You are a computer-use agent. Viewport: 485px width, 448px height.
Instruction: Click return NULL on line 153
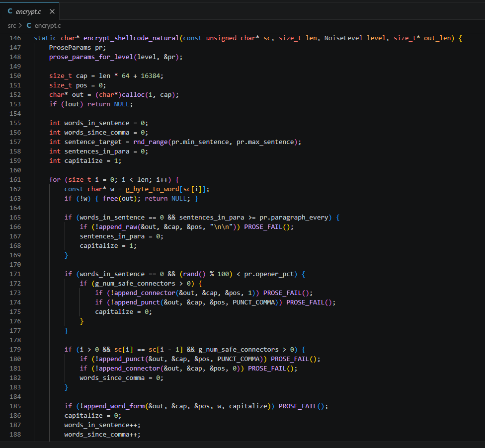108,104
